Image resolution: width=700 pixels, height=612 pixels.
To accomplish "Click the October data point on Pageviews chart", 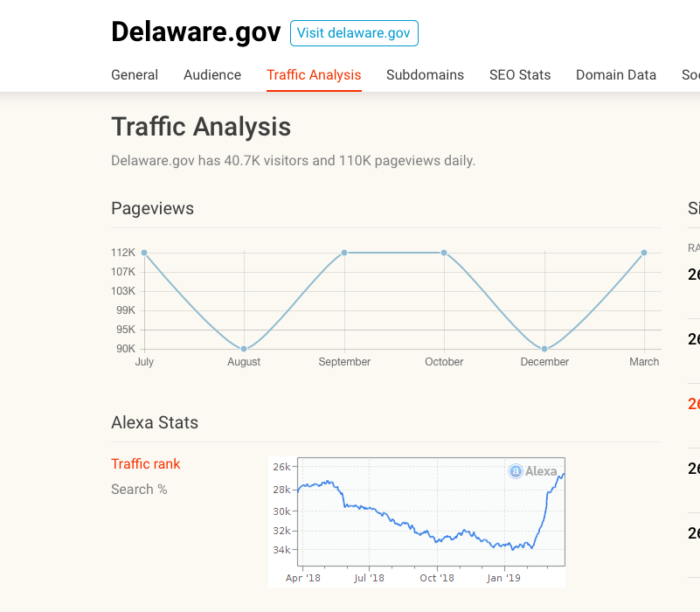I will (444, 253).
